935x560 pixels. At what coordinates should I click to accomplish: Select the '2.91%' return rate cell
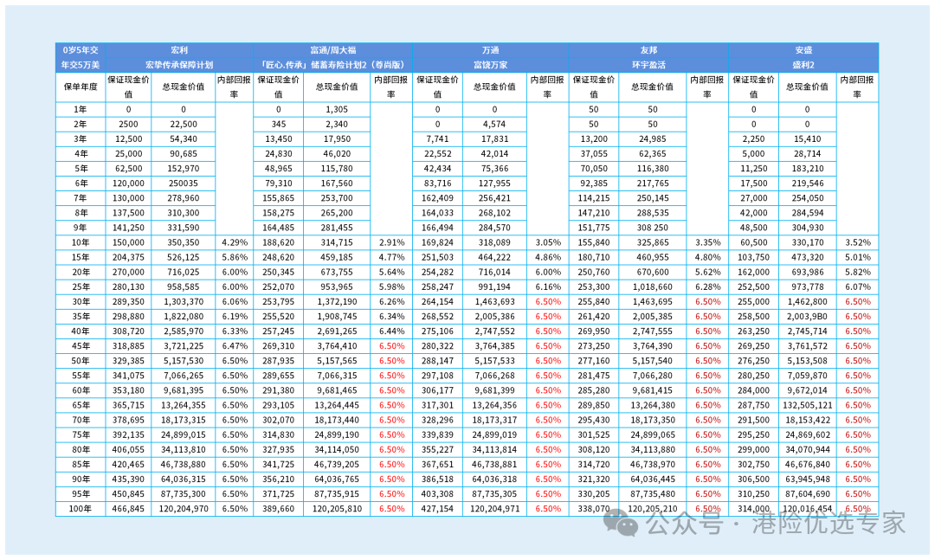coord(392,242)
